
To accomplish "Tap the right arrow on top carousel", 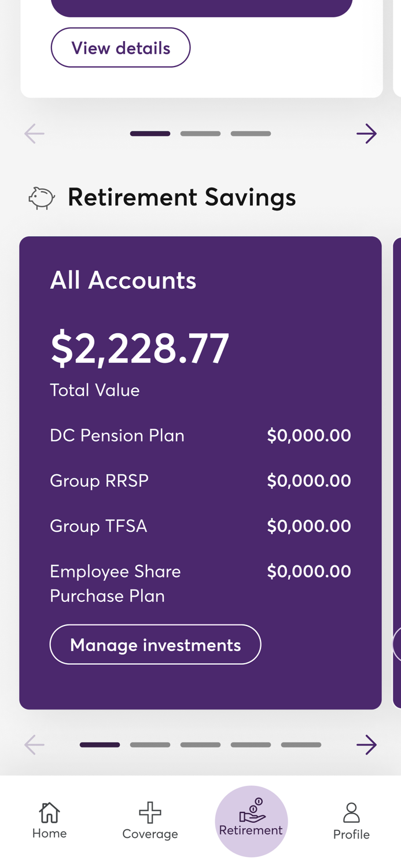I will [x=366, y=133].
